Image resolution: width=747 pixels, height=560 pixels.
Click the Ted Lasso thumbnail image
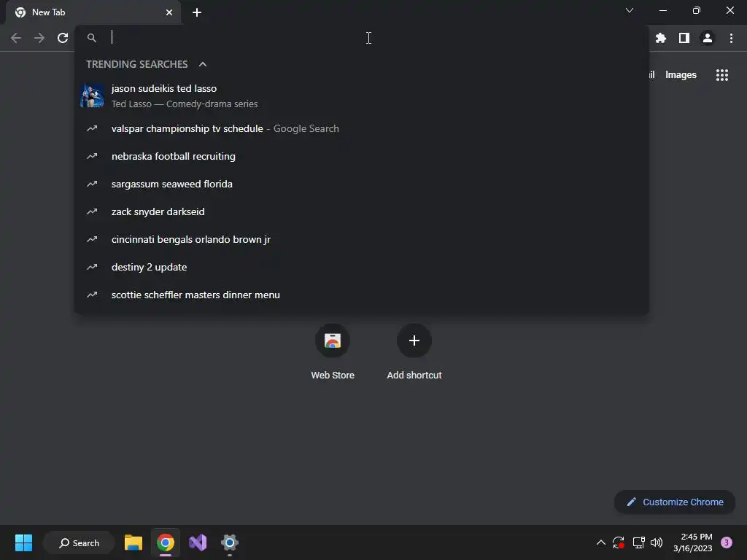[92, 96]
